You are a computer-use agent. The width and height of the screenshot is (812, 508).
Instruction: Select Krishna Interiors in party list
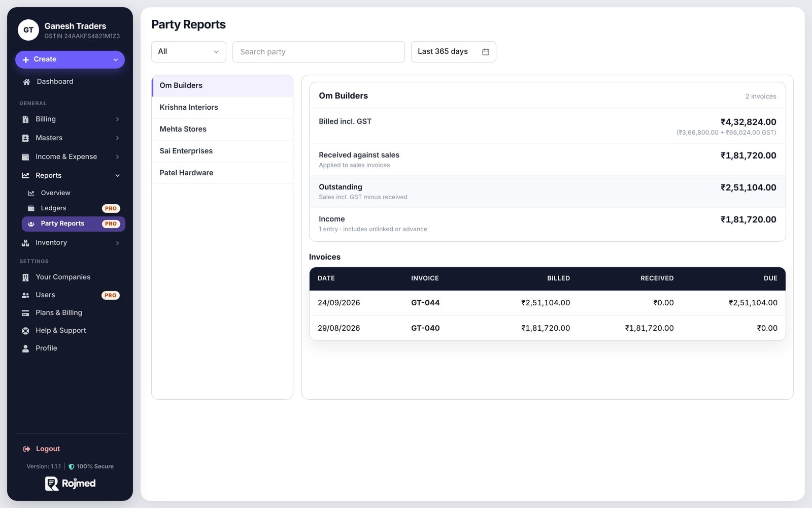pyautogui.click(x=222, y=108)
